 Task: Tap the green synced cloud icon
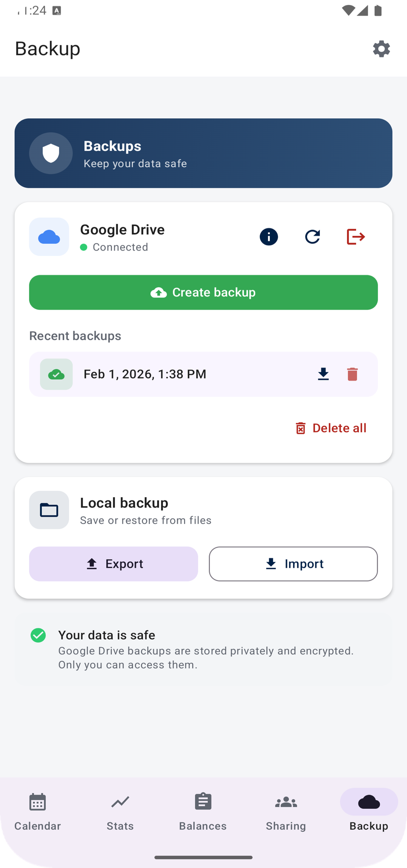(57, 374)
